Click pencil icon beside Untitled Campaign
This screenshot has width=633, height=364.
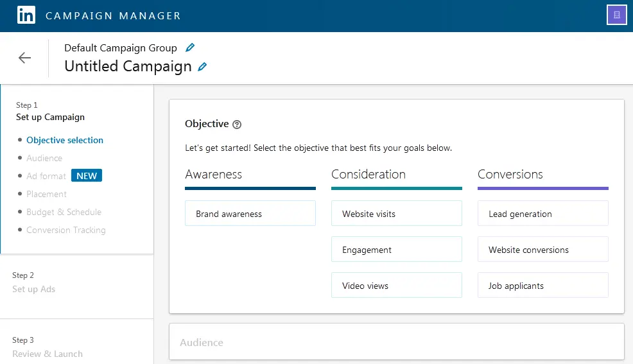[202, 66]
